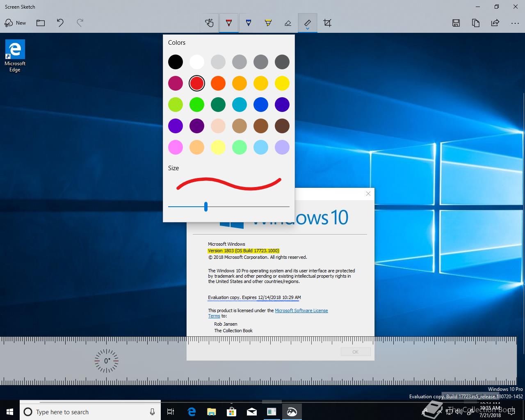Viewport: 525px width, 420px height.
Task: Share the snip
Action: (x=495, y=23)
